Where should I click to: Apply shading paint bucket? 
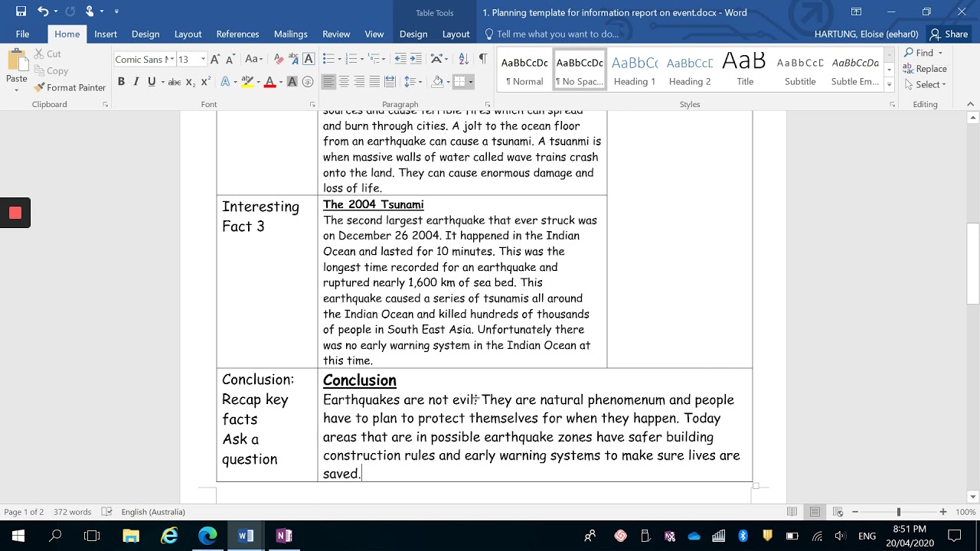(437, 82)
